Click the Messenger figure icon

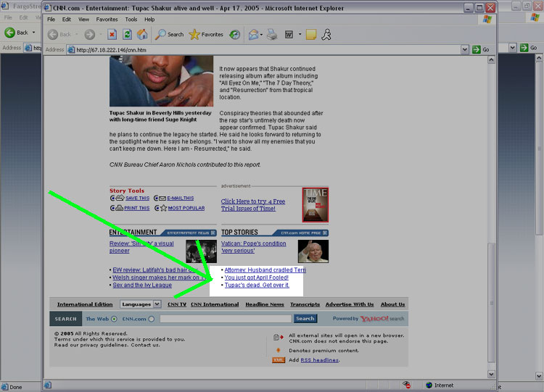(326, 34)
